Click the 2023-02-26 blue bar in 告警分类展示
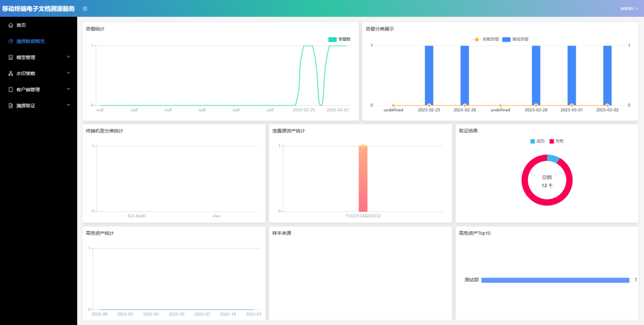The height and width of the screenshot is (325, 644). (464, 75)
